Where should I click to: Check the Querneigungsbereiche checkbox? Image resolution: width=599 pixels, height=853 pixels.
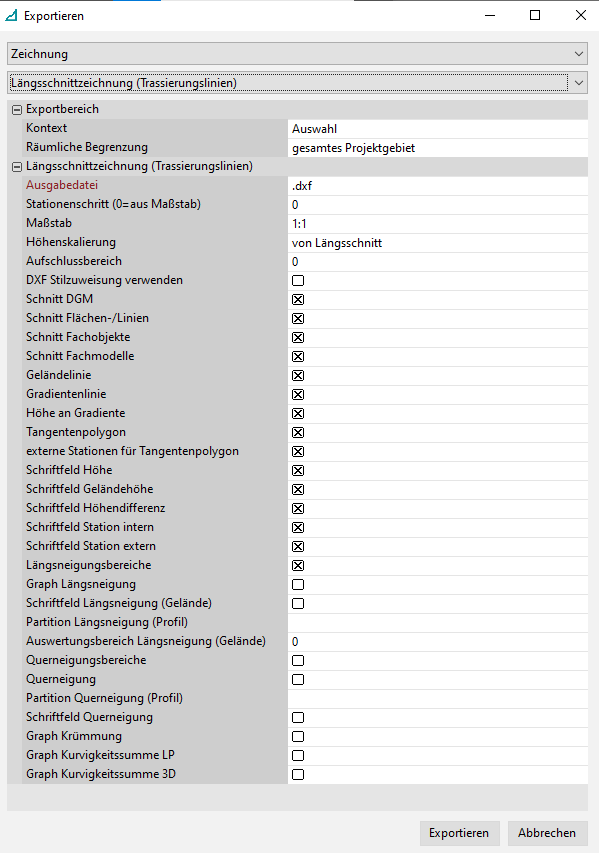298,660
